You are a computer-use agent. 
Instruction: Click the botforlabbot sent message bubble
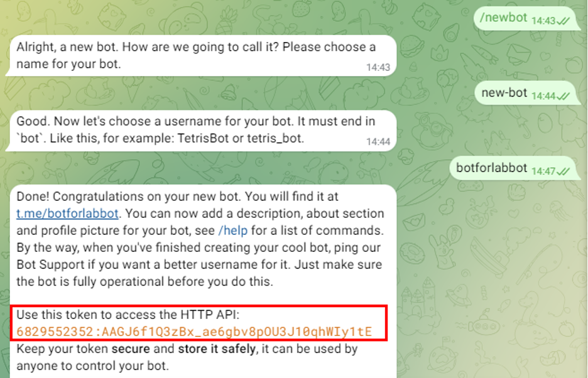[513, 168]
